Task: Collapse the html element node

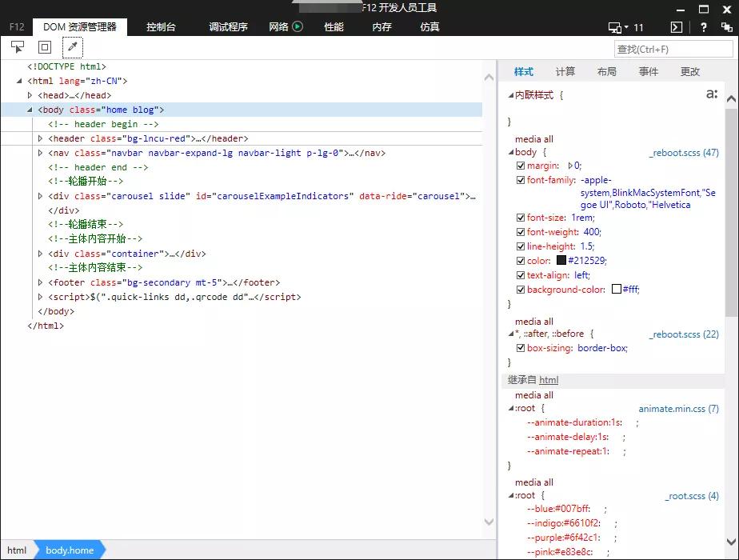Action: (x=19, y=81)
